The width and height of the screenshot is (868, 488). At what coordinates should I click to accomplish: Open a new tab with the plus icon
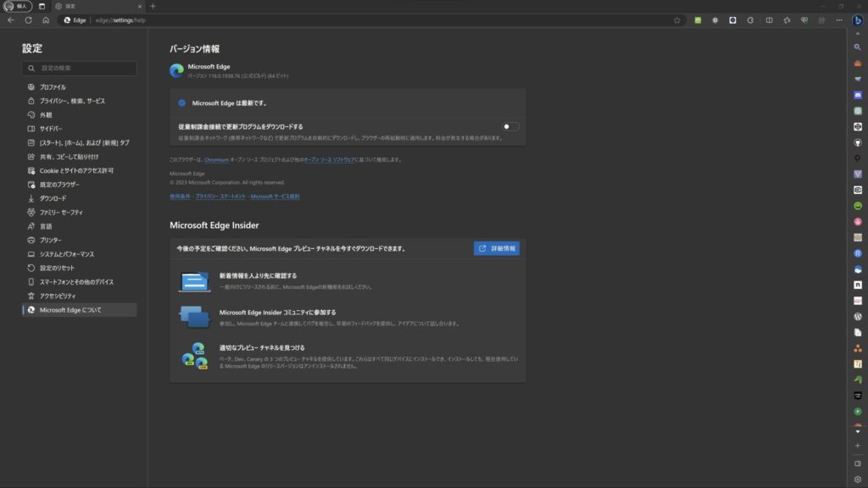[153, 6]
